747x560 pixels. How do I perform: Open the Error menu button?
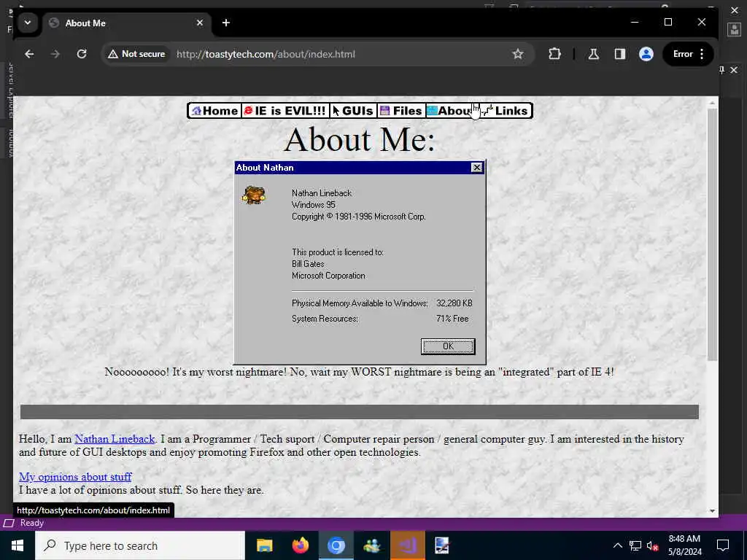coord(689,54)
